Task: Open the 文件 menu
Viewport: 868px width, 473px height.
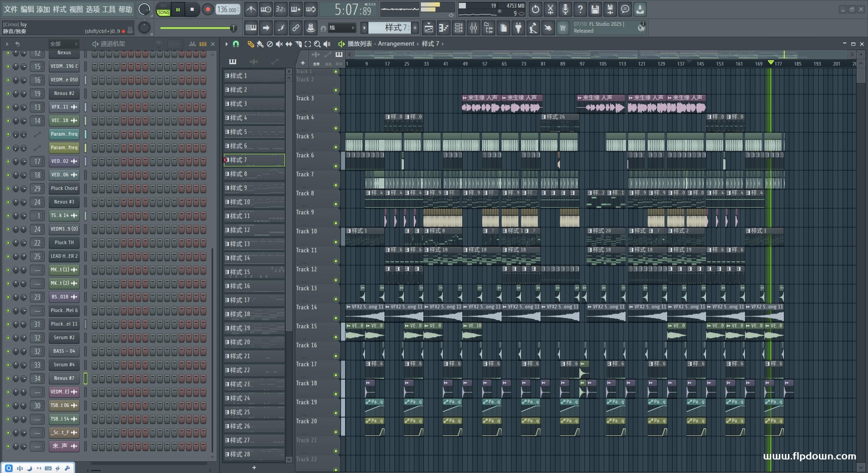Action: pyautogui.click(x=10, y=9)
